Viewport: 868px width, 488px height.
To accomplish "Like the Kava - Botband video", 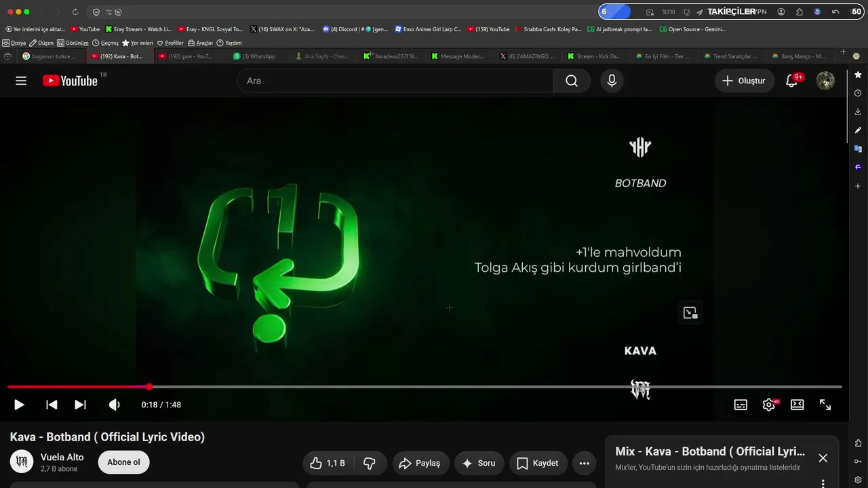I will (x=328, y=463).
